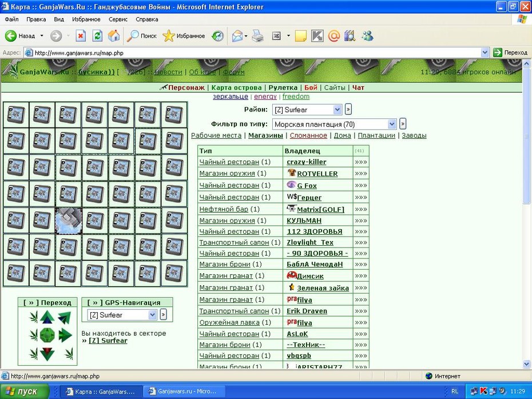Image resolution: width=532 pixels, height=399 pixels.
Task: Move northeast with diagonal arrow
Action: tap(65, 317)
